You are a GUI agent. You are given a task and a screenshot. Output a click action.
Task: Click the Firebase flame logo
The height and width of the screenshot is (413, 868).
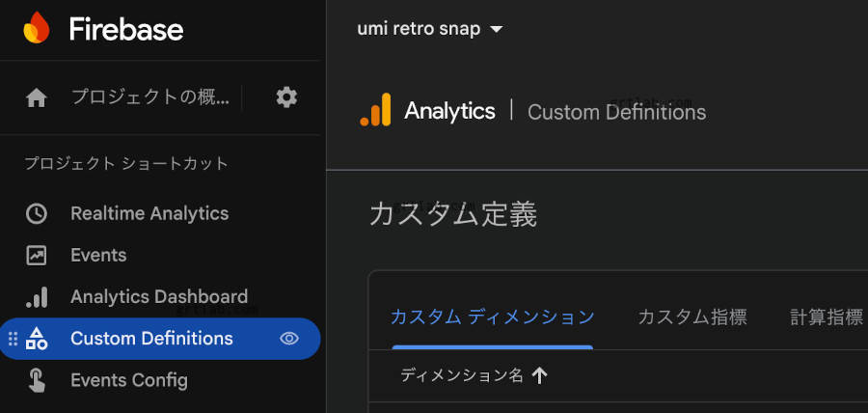pos(37,29)
